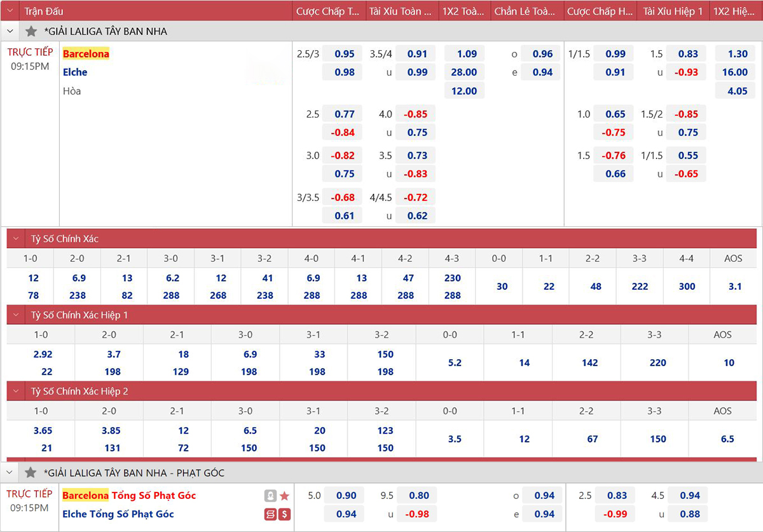763x532 pixels.
Task: Open the red statistics icon beside Elche corners
Action: [x=270, y=514]
